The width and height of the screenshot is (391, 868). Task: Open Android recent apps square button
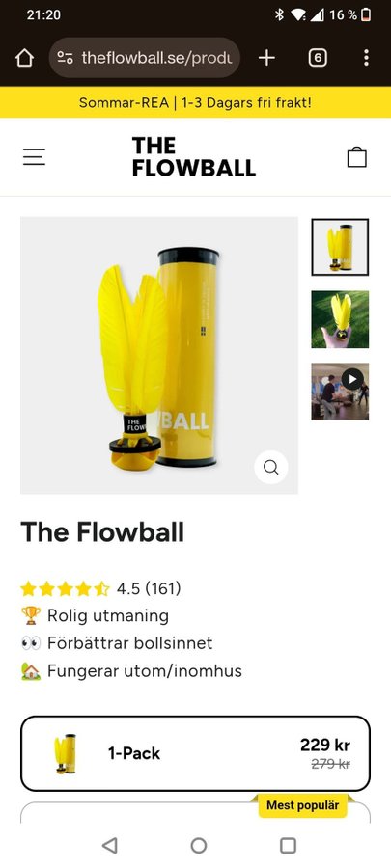288,845
